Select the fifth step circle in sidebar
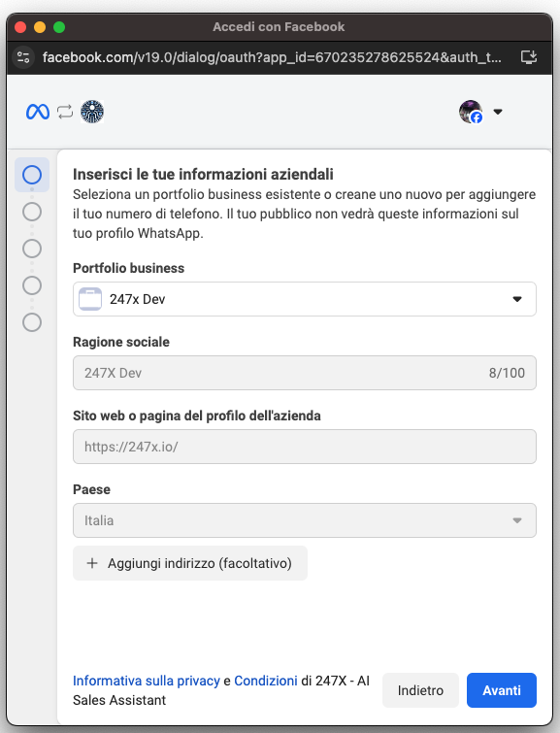This screenshot has height=733, width=560. point(32,322)
